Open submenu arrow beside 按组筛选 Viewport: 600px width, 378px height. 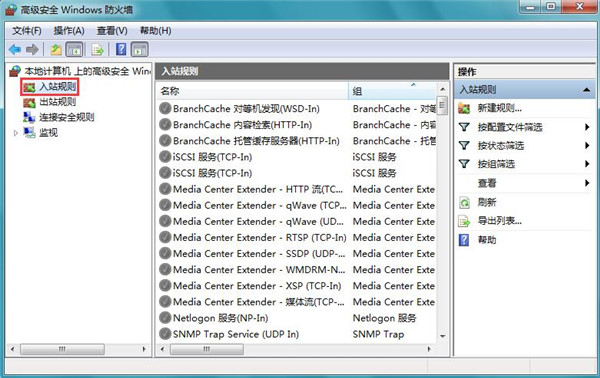[x=587, y=164]
